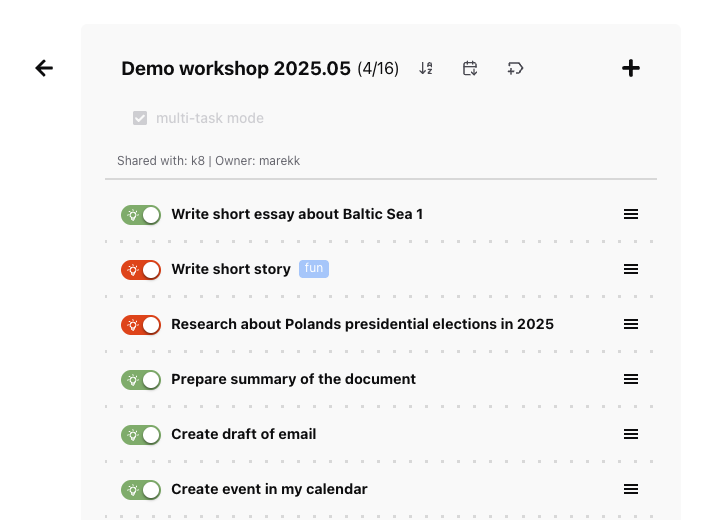Screen dimensions: 713x520
Task: Click the plus icon to add task
Action: [x=631, y=68]
